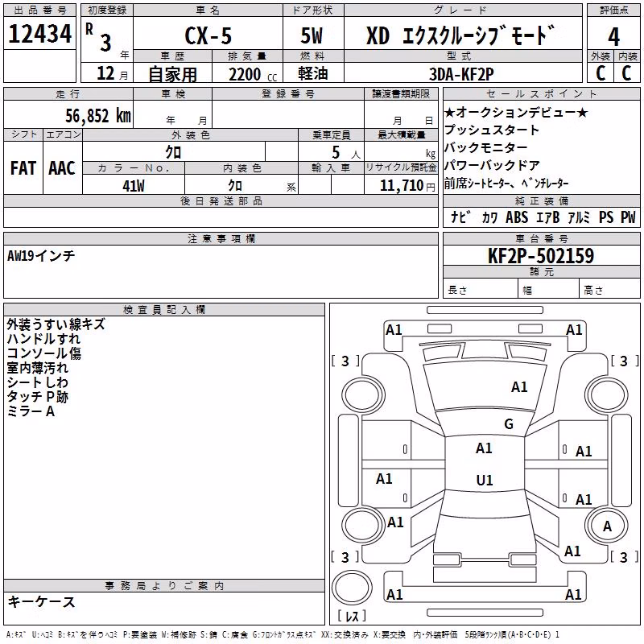Viewport: 644px width, 644px height.
Task: Select the コンソール傷 inspector note
Action: pos(44,353)
